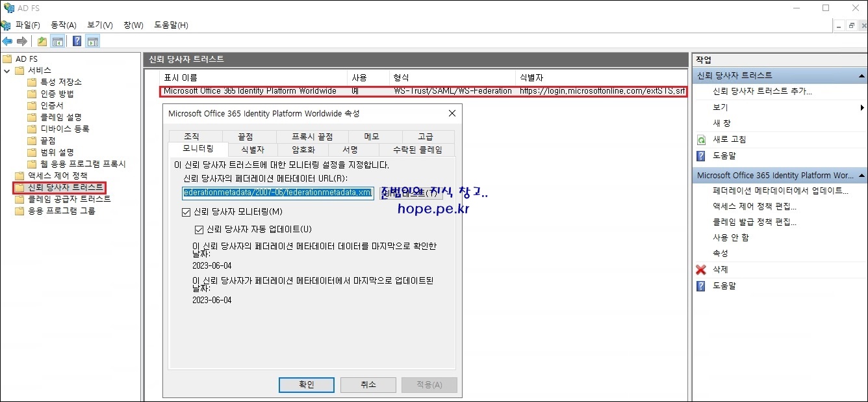The height and width of the screenshot is (402, 868).
Task: Click 클레임 발급 정책 편집... action
Action: tap(754, 222)
